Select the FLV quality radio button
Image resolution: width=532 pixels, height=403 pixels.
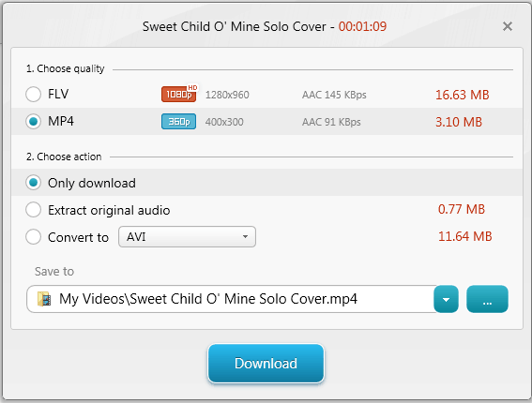(33, 94)
